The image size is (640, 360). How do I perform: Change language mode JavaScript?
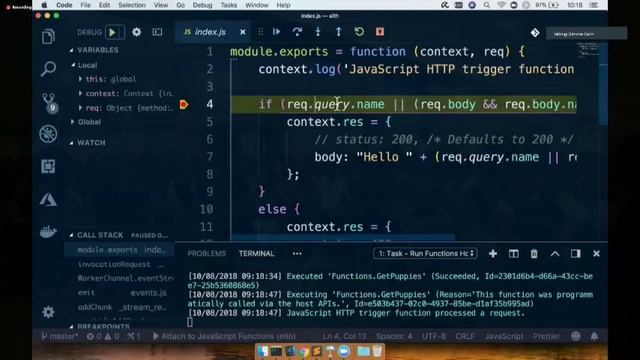504,336
